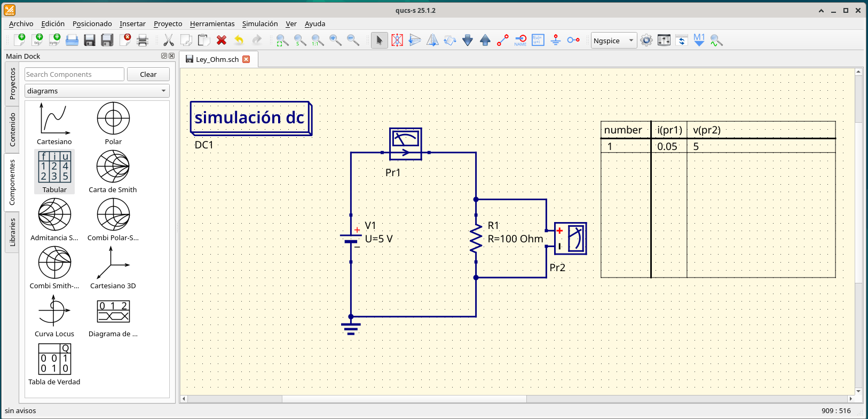Float the Main Dock panel
Viewport: 868px width, 419px height.
[x=164, y=56]
